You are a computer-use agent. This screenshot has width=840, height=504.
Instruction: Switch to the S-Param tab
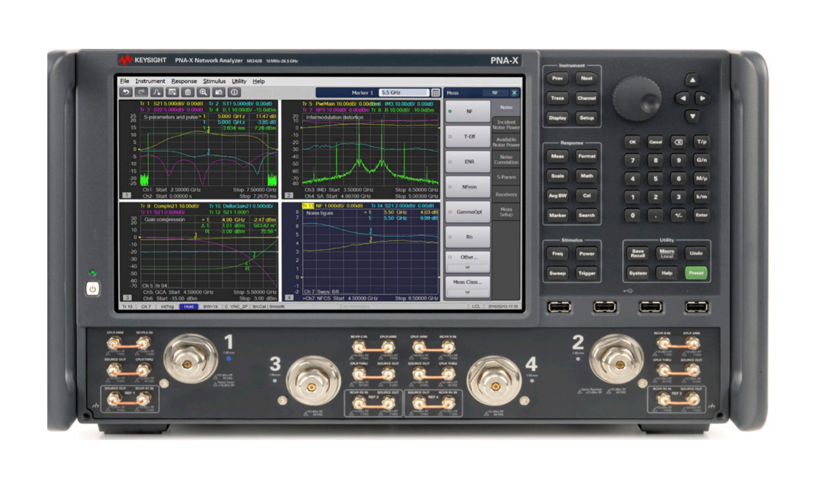pos(506,177)
